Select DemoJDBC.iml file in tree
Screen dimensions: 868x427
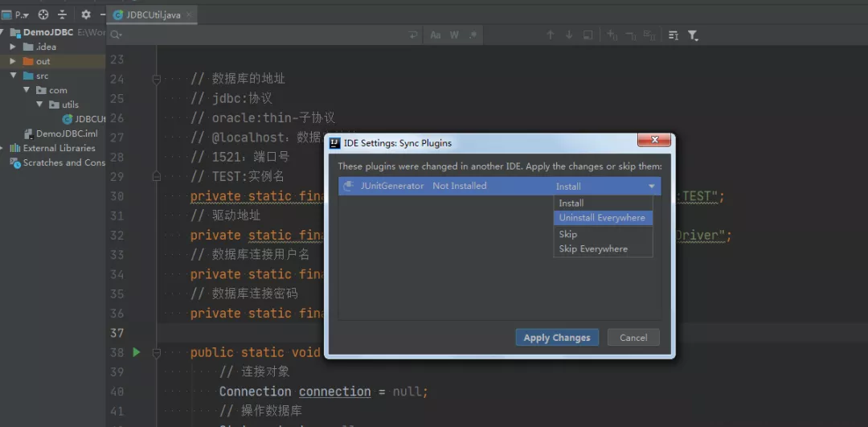[61, 133]
